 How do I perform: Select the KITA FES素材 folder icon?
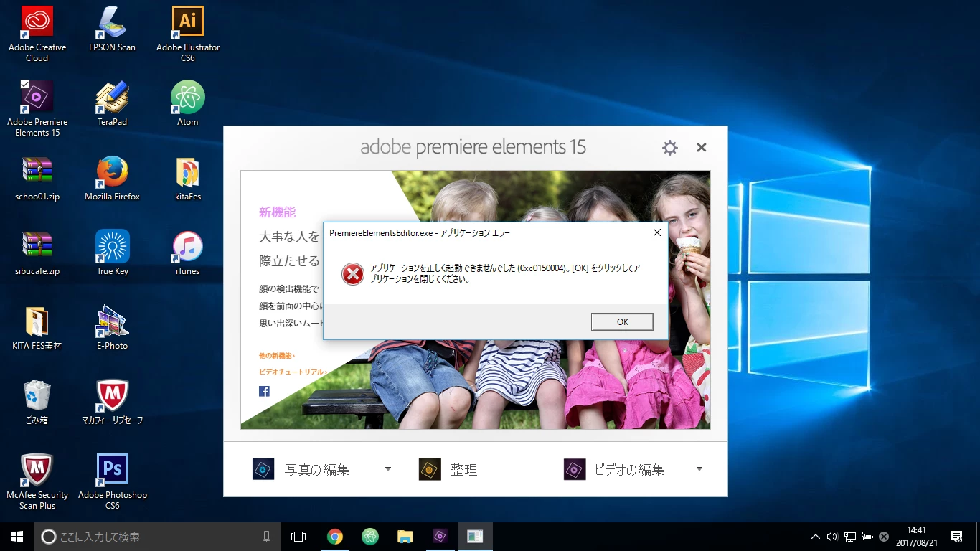point(37,327)
